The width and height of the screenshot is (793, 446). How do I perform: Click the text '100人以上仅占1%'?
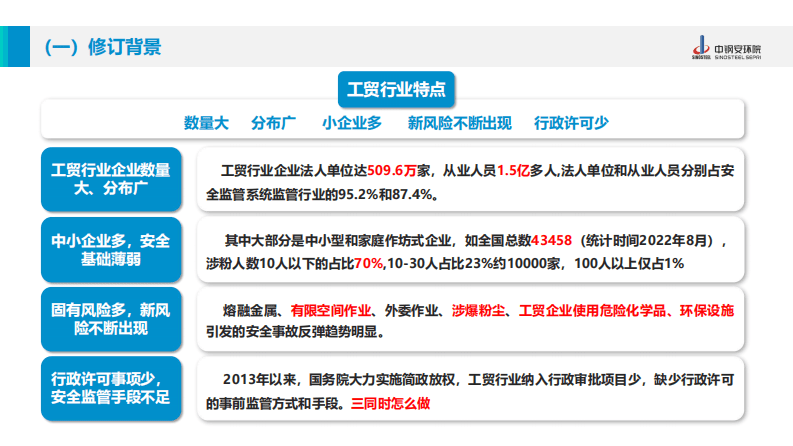pos(629,263)
